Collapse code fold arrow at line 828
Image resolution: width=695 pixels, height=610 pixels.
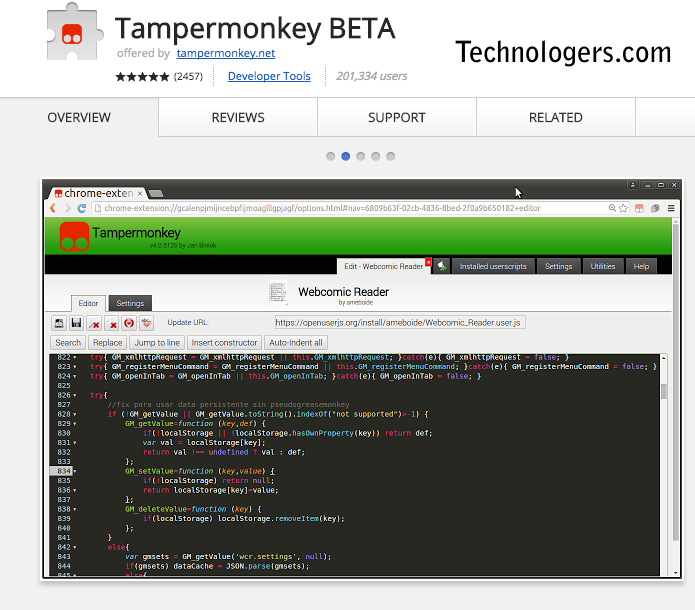(x=74, y=414)
